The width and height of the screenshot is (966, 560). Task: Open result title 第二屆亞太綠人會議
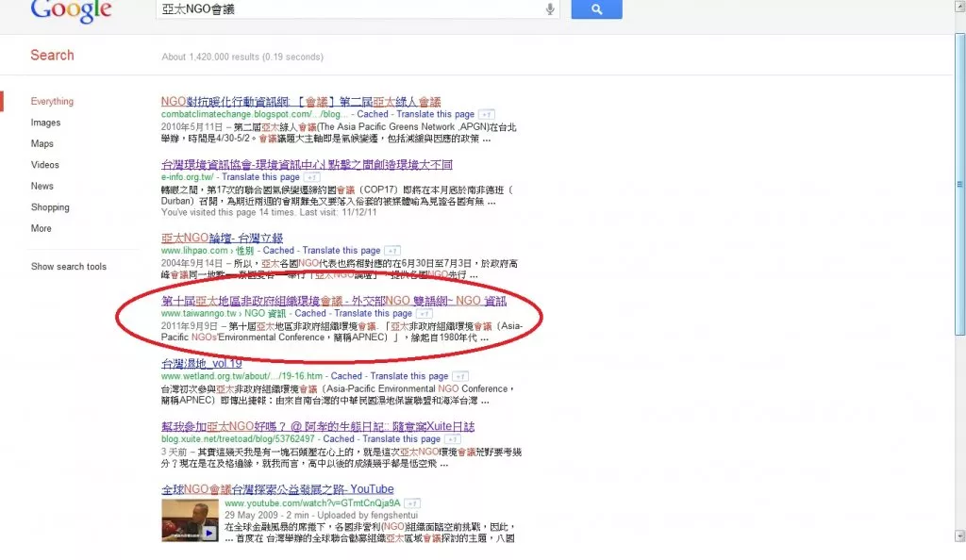[301, 102]
